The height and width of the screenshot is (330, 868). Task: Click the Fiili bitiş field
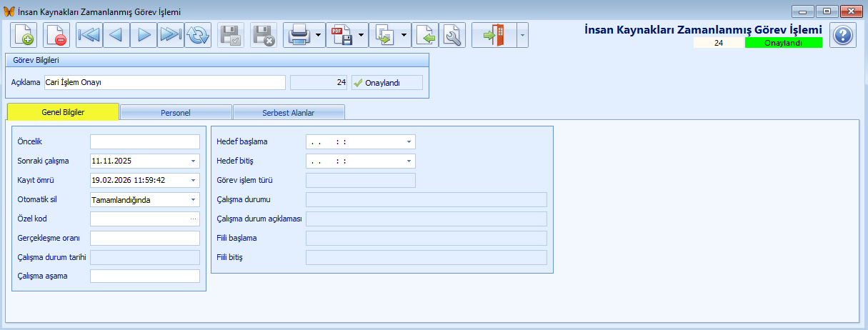coord(426,257)
